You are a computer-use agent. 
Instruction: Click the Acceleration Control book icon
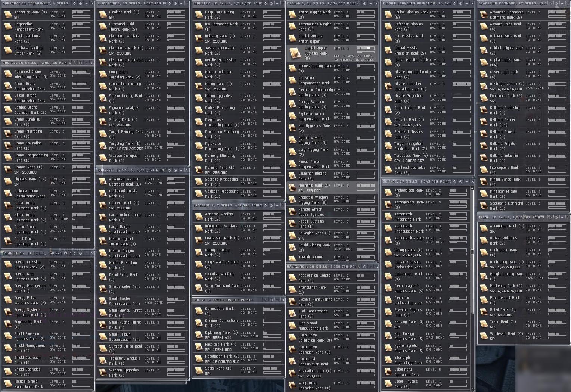[292, 278]
